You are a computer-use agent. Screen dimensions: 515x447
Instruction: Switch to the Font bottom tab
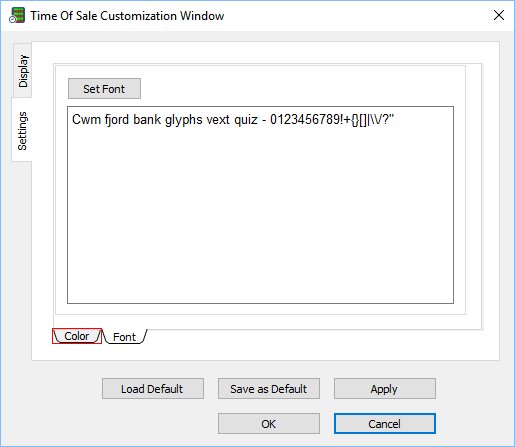coord(125,337)
